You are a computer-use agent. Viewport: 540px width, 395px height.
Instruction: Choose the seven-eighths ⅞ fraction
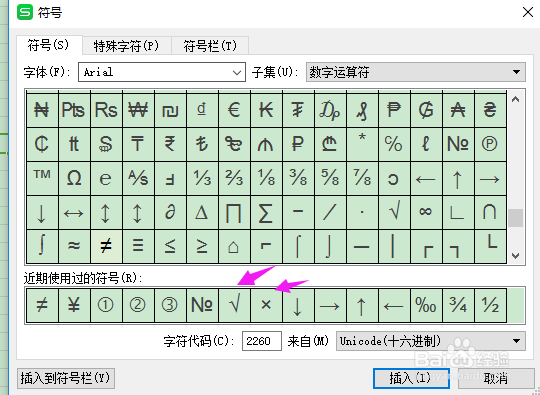pyautogui.click(x=362, y=178)
